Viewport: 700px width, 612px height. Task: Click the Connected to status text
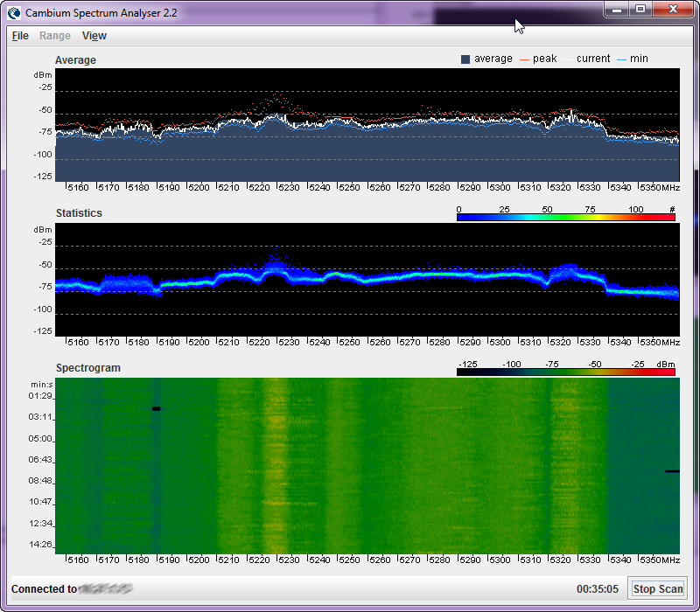click(44, 589)
